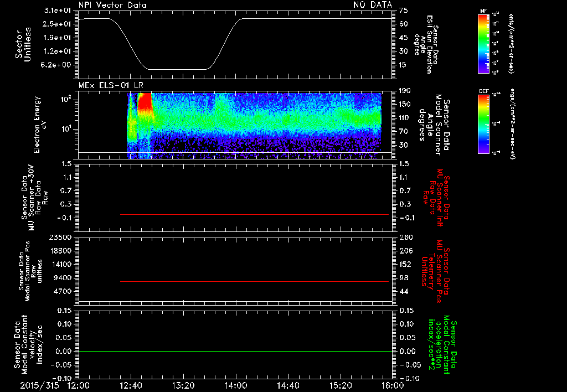
Task: Click the NF color scale bar
Action: click(x=483, y=43)
